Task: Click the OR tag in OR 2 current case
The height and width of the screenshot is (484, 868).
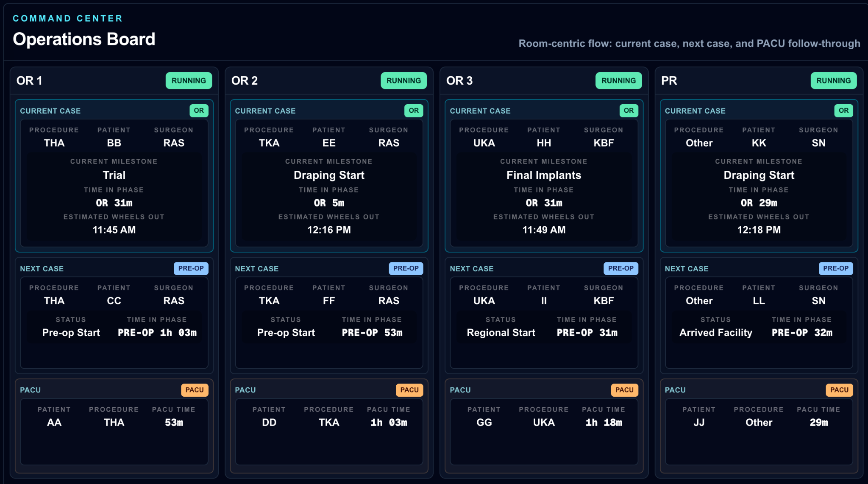Action: point(414,111)
